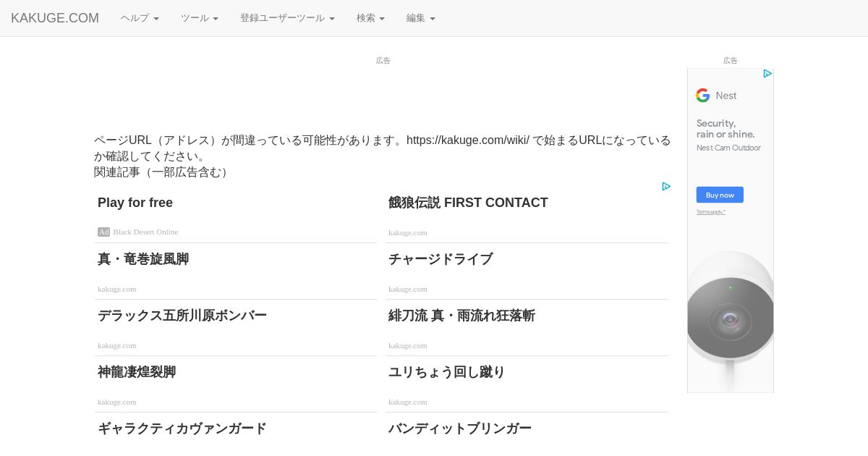Click the Security, rain or shine headline

[x=726, y=129]
